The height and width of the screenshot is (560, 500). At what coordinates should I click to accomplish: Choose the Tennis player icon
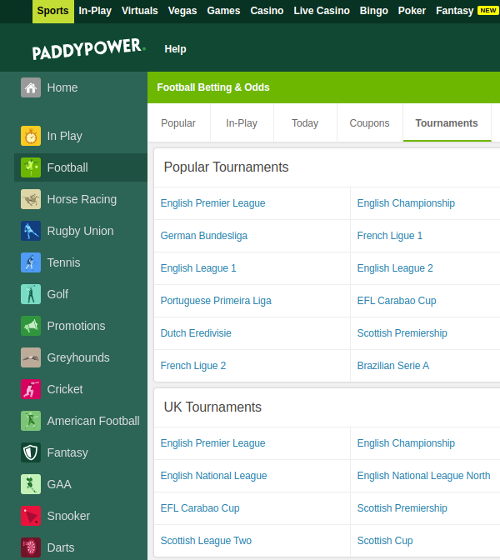pos(31,262)
